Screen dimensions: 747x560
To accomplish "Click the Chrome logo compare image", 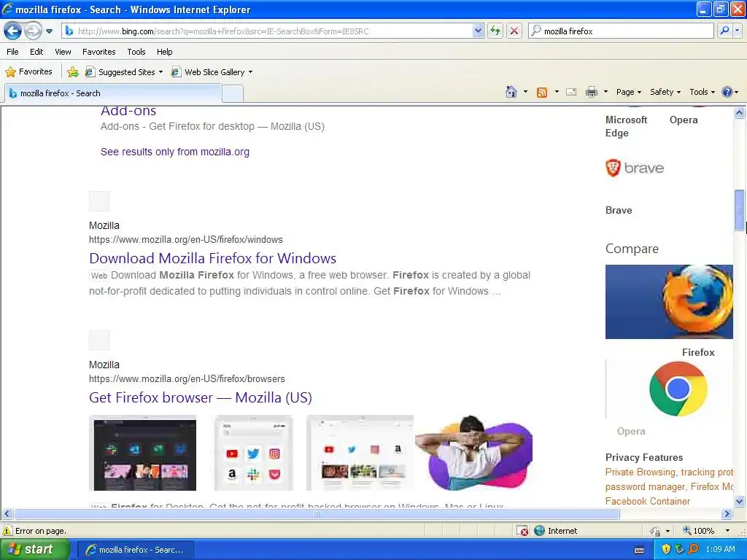I will coord(678,389).
